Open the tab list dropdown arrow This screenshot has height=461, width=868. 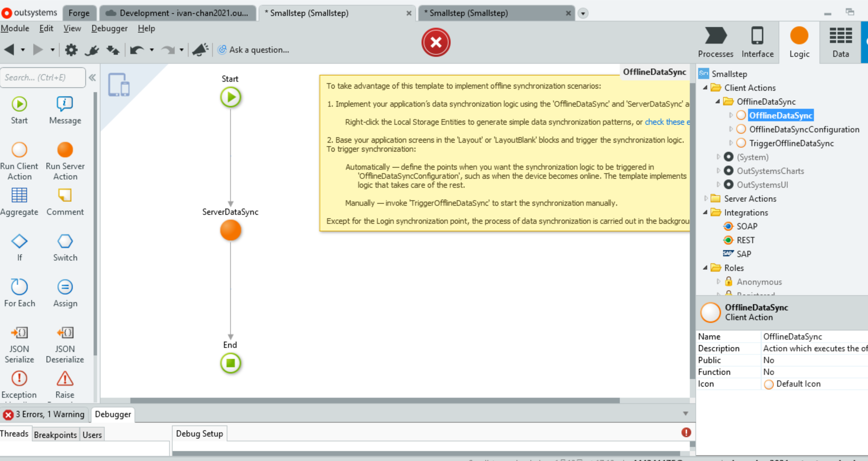[x=583, y=13]
